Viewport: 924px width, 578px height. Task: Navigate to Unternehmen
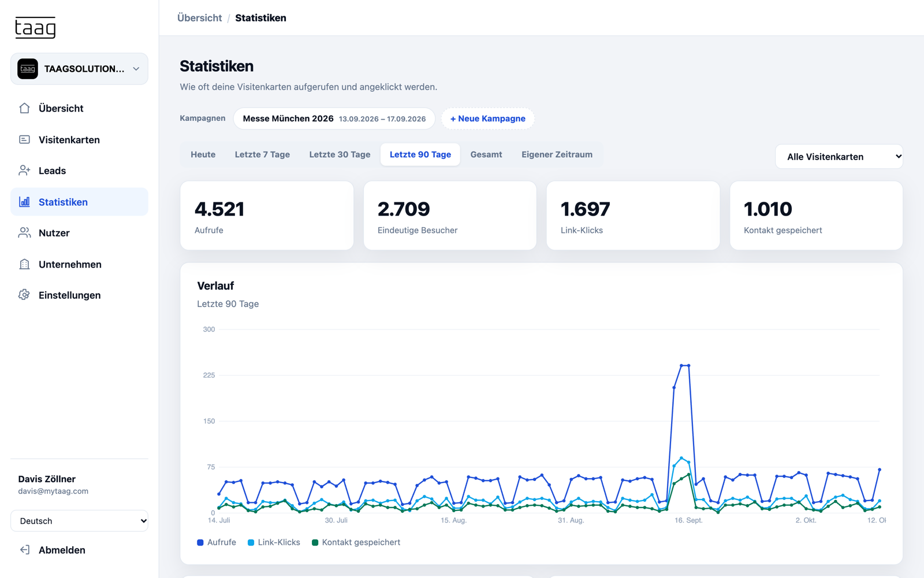pyautogui.click(x=79, y=264)
